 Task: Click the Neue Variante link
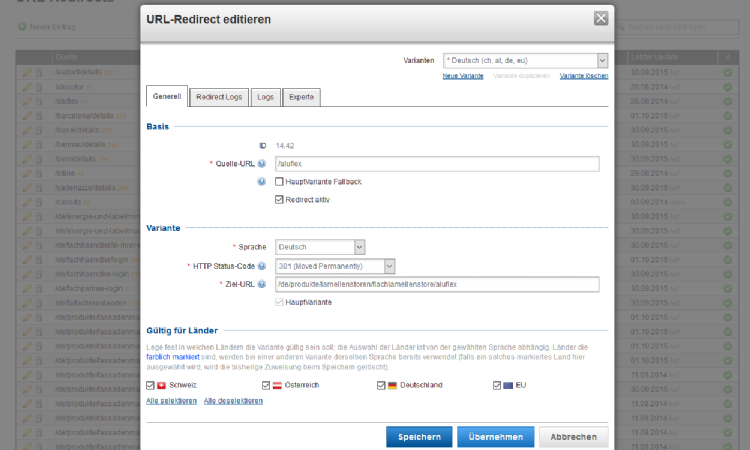pyautogui.click(x=463, y=76)
